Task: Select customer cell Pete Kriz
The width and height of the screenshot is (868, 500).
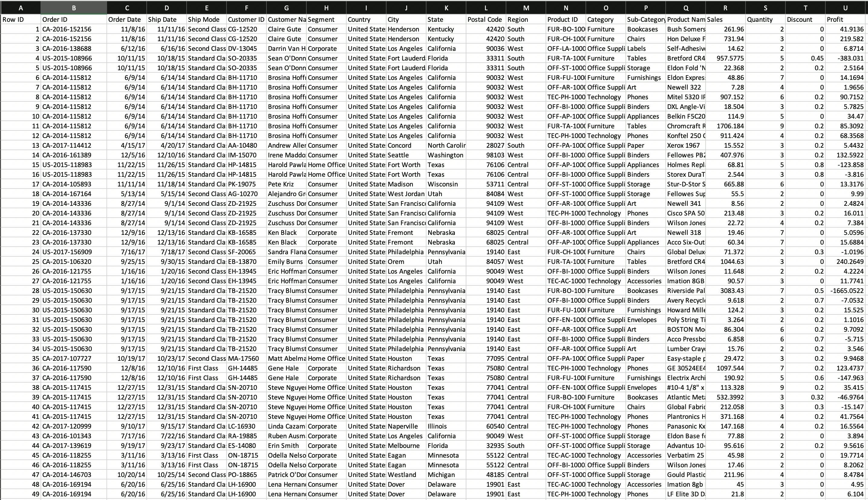Action: pos(286,184)
